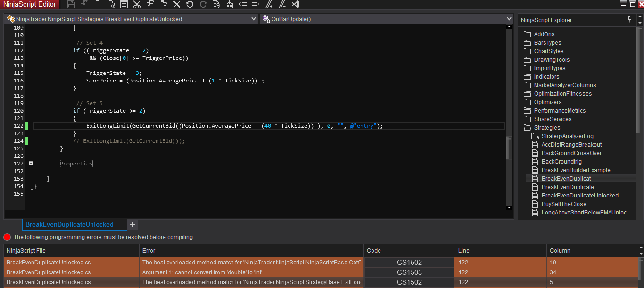Click the Find document search icon

216,5
